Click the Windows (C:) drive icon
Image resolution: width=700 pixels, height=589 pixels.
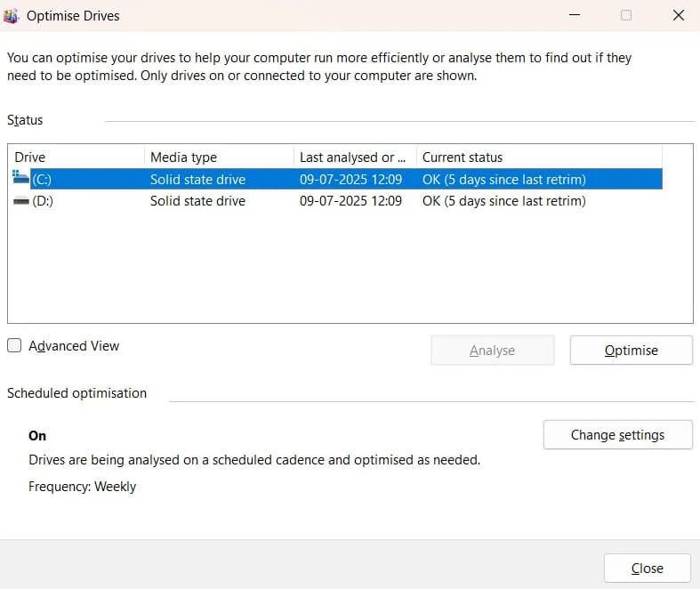point(21,179)
